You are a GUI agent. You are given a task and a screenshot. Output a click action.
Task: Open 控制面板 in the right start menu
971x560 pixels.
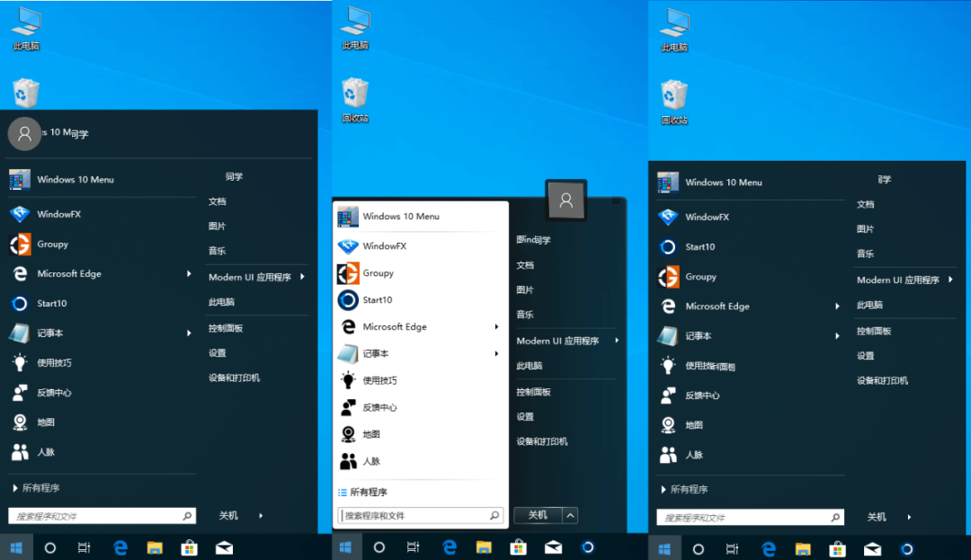(874, 331)
